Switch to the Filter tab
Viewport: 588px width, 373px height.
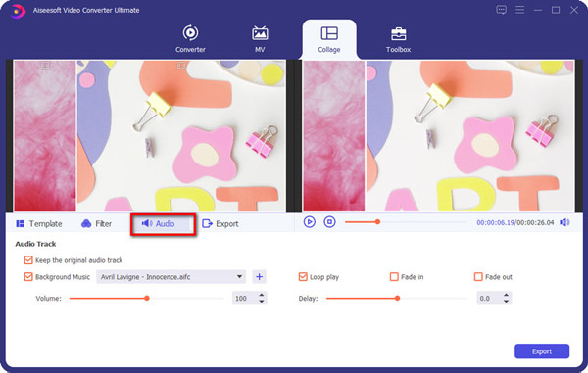(x=96, y=224)
